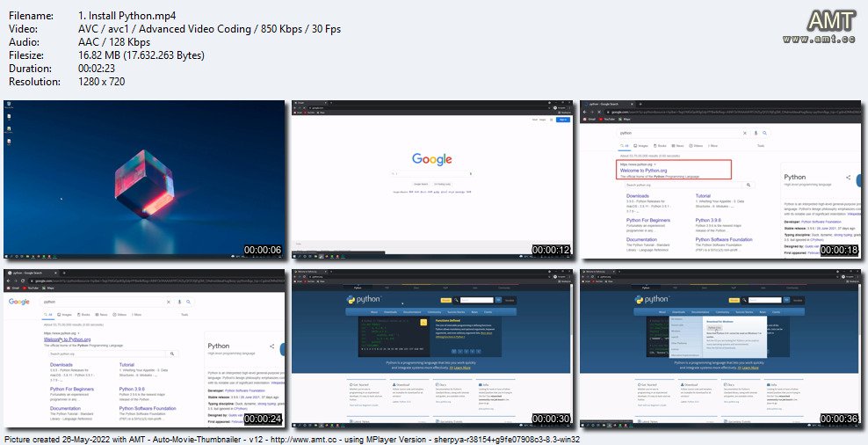
Task: Open the Google homepage thumbnail at 00:00:12
Action: click(x=432, y=179)
